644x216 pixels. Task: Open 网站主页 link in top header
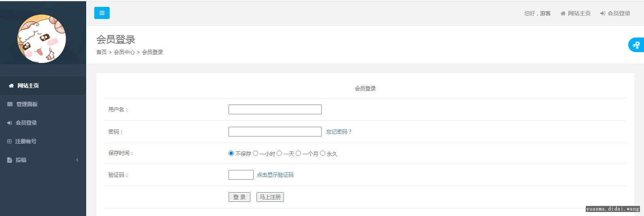(x=576, y=13)
